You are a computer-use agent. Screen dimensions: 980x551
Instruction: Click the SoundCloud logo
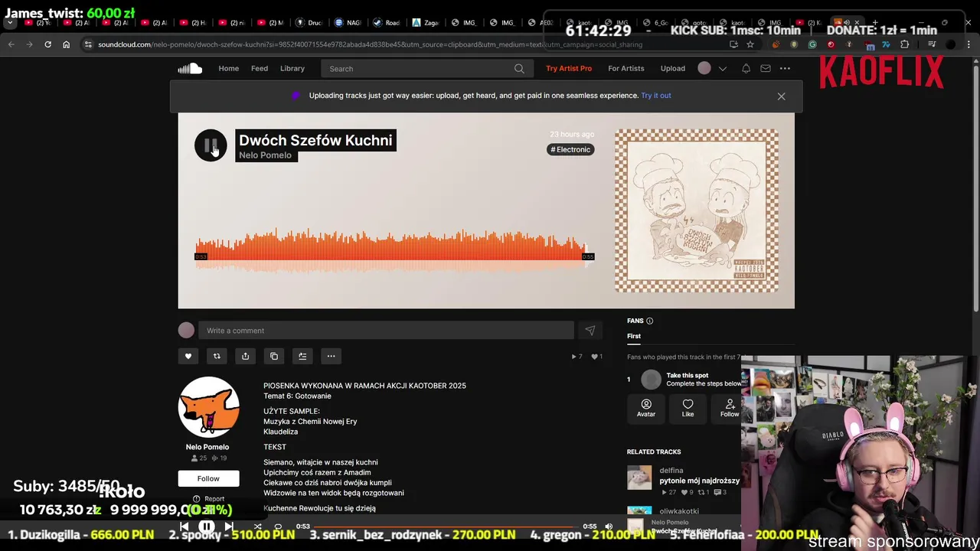click(x=190, y=69)
